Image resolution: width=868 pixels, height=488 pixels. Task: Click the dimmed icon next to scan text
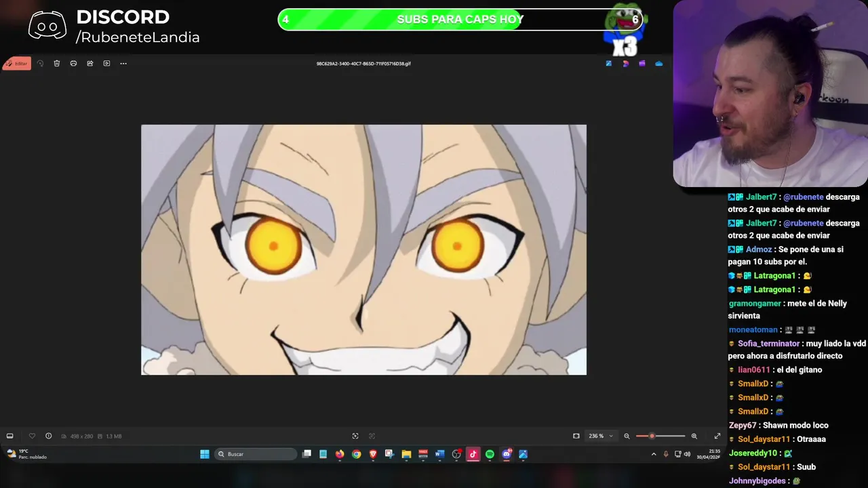point(372,436)
